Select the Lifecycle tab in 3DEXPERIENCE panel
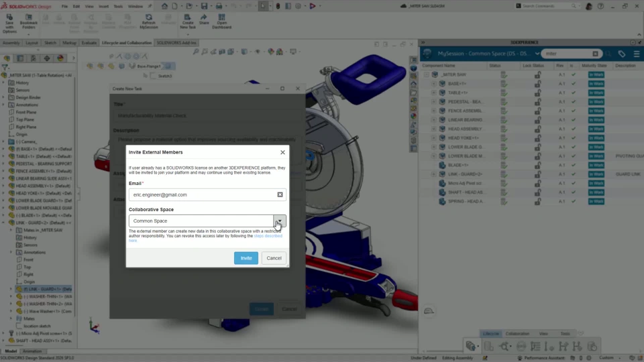The width and height of the screenshot is (644, 362). point(491,334)
